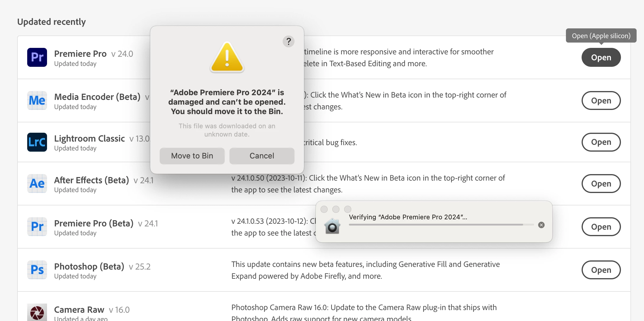This screenshot has width=644, height=321.
Task: Click the Camera Raw aperture icon
Action: point(37,313)
